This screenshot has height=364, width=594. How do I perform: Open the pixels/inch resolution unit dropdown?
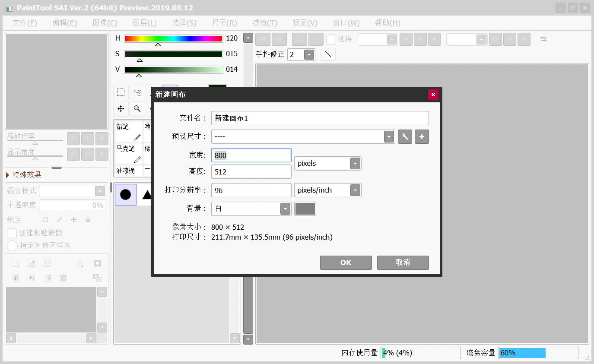[x=355, y=190]
